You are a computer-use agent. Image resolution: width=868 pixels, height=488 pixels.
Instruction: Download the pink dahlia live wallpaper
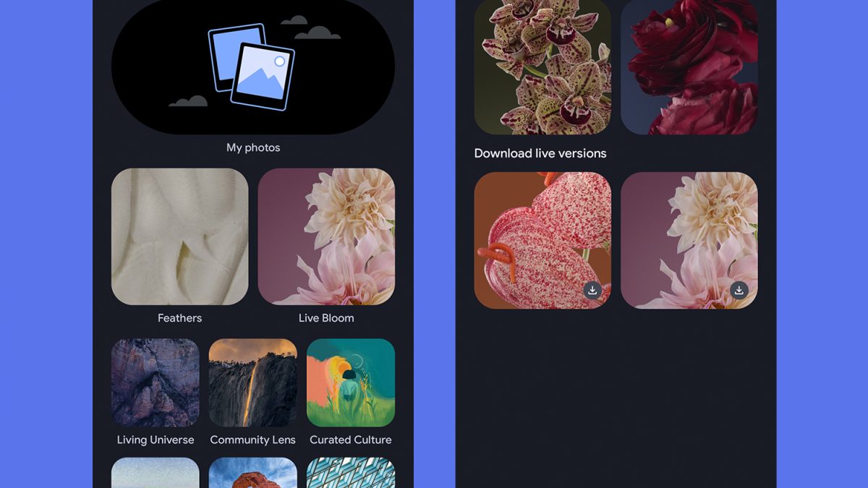pyautogui.click(x=739, y=291)
